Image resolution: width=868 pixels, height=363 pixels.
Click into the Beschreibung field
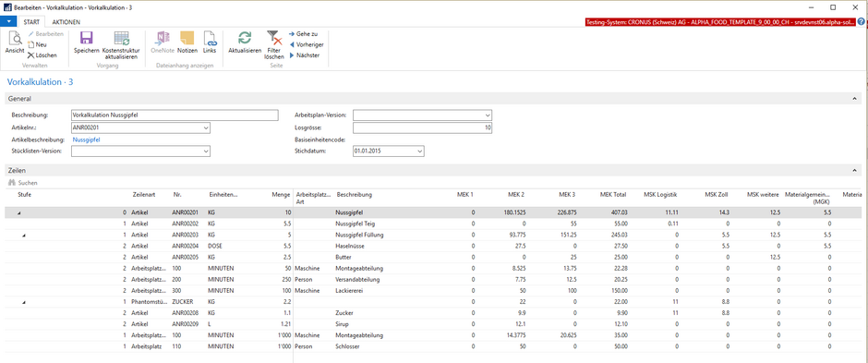175,115
